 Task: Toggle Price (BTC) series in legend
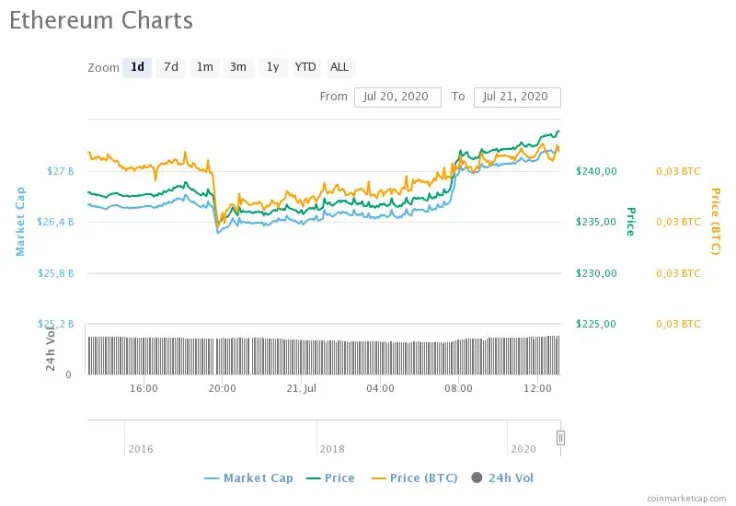point(414,478)
